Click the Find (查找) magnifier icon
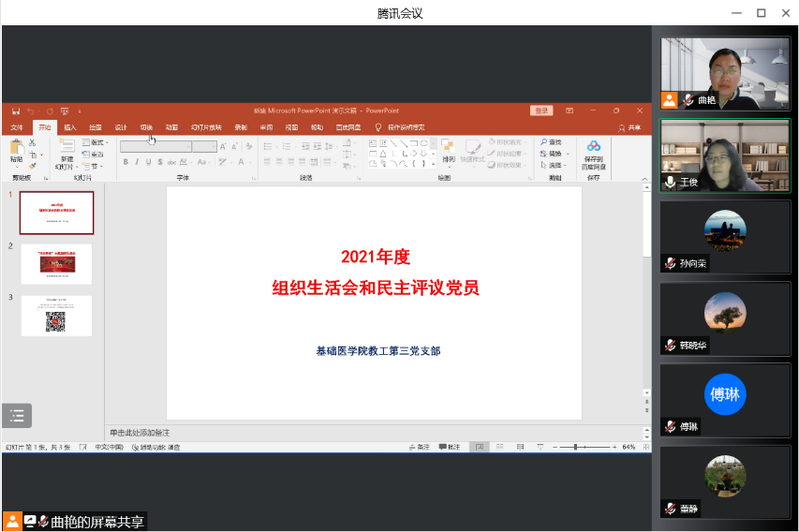Image resolution: width=799 pixels, height=532 pixels. (543, 142)
